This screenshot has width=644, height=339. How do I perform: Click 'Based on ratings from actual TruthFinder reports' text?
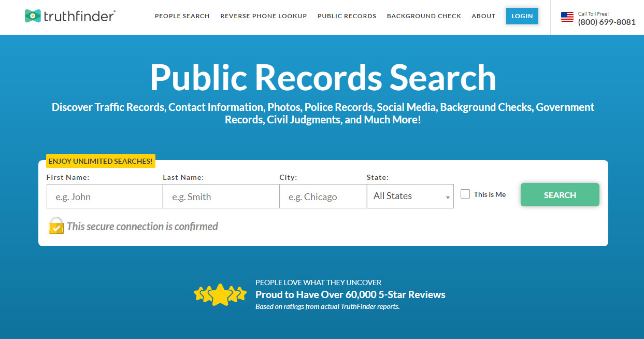click(x=327, y=306)
